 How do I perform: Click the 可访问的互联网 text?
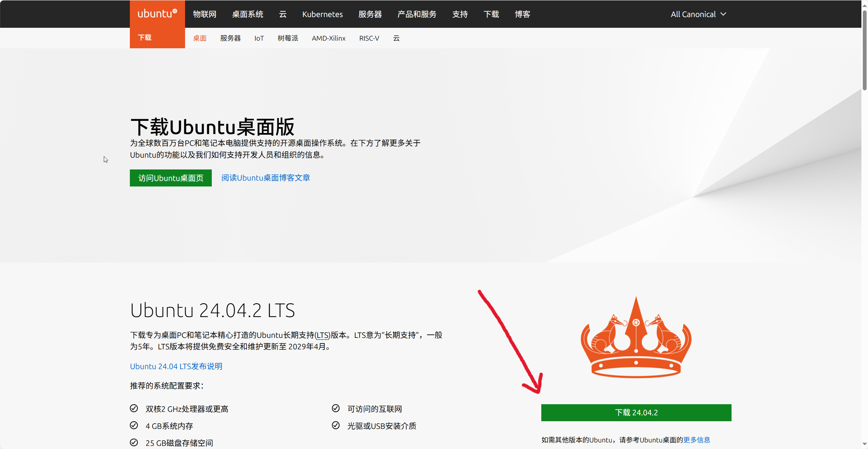pyautogui.click(x=375, y=409)
